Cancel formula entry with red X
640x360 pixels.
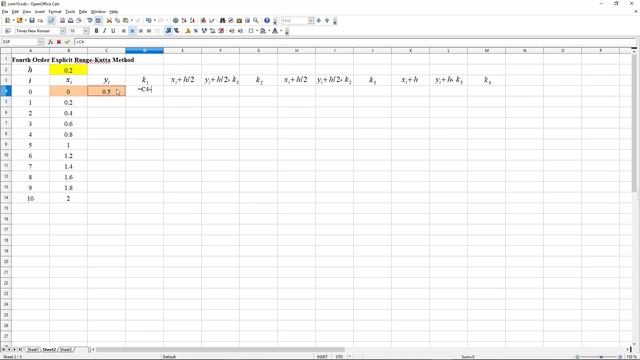[x=59, y=42]
